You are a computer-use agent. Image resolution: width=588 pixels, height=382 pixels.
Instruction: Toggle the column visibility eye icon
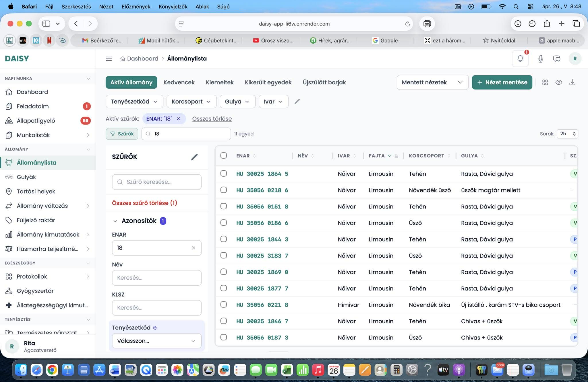[x=558, y=82]
